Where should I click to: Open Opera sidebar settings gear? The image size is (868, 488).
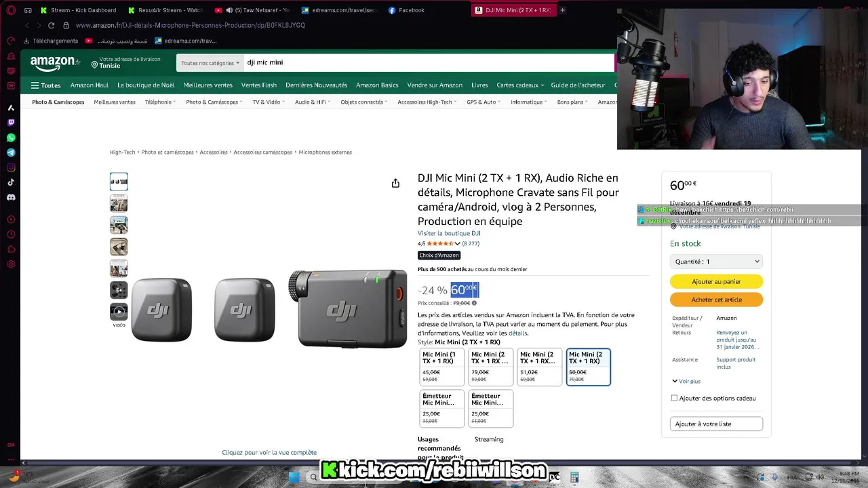click(11, 264)
